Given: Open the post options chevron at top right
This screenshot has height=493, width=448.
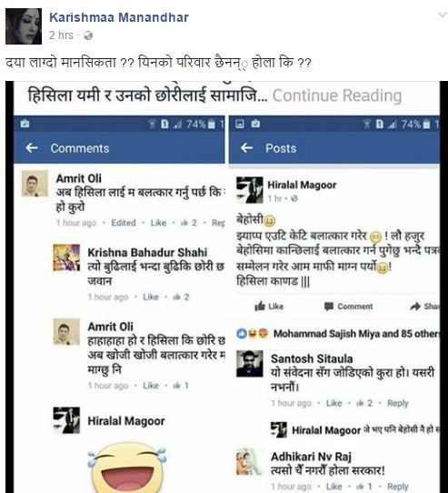Looking at the screenshot, I should tap(442, 15).
